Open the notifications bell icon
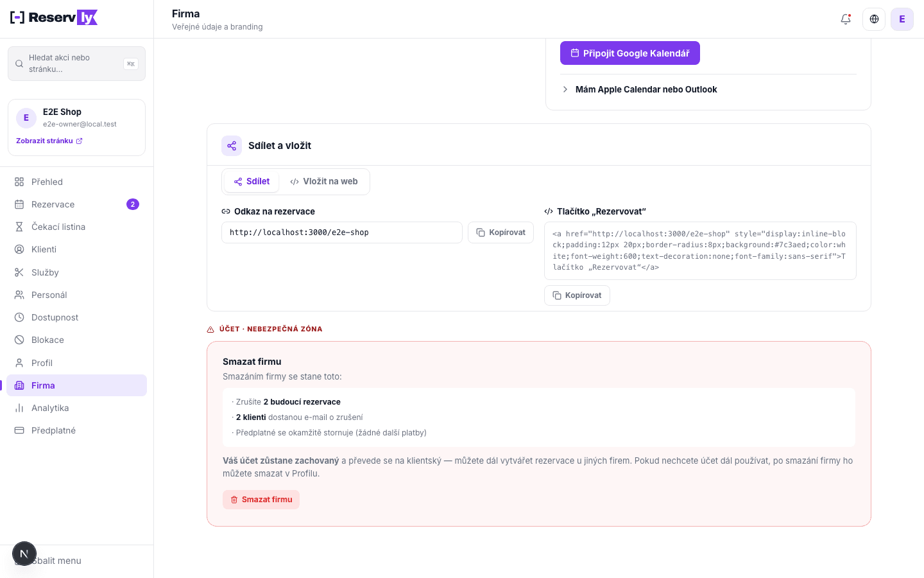The width and height of the screenshot is (924, 578). (846, 19)
